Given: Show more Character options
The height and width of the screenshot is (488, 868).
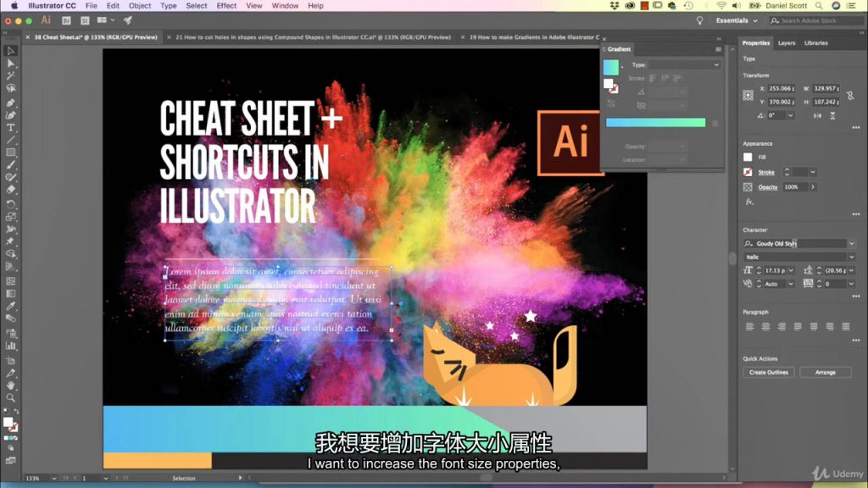Looking at the screenshot, I should pyautogui.click(x=856, y=297).
